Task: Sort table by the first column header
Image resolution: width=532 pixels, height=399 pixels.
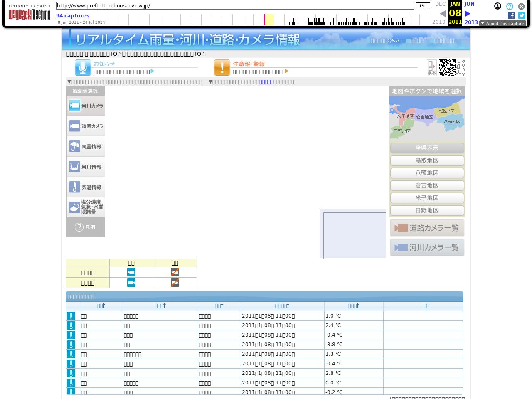Action: (101, 306)
